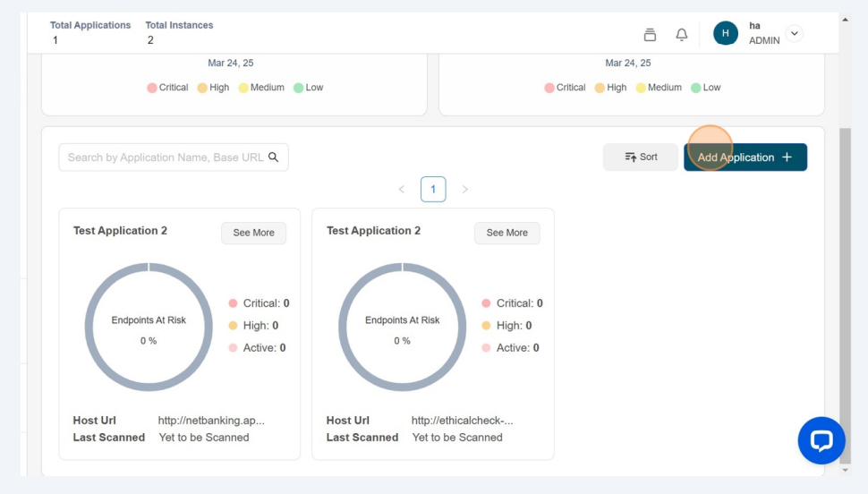Screen dimensions: 868x494
Task: Click the search magnifier icon
Action: pos(274,158)
